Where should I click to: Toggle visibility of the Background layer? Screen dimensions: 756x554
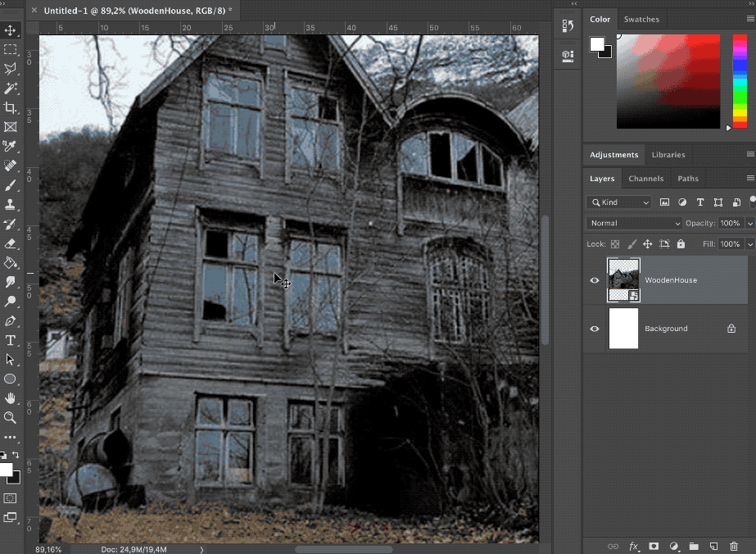[595, 329]
